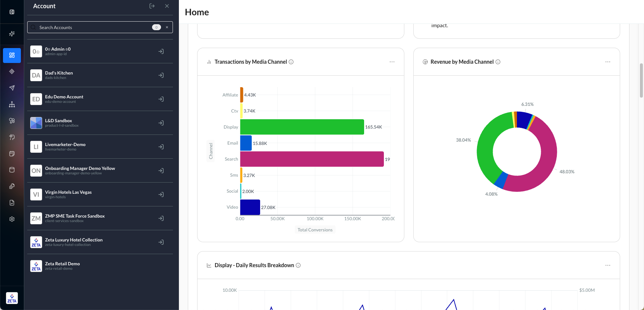Click the database cylinder icon in sidebar
This screenshot has width=644, height=310.
(x=12, y=170)
